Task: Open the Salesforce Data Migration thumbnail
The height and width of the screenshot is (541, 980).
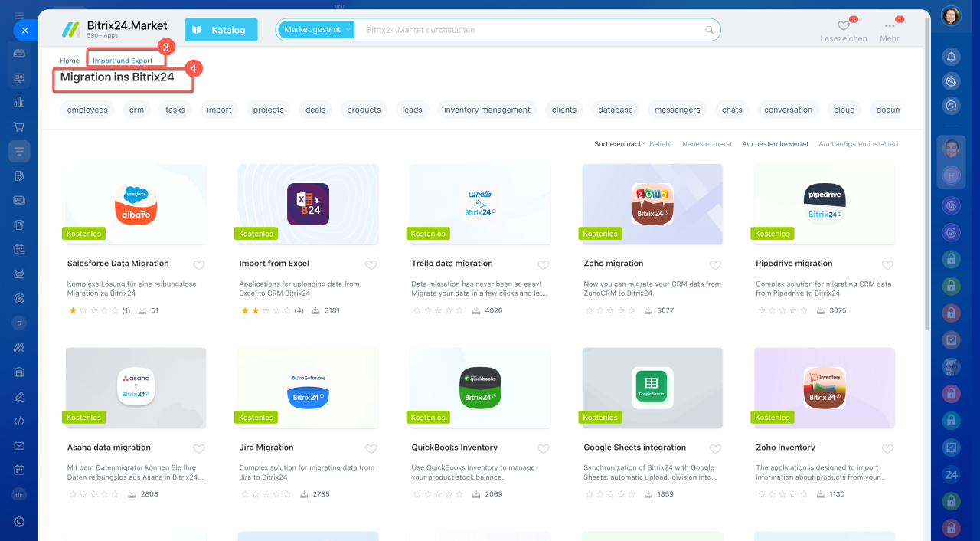Action: point(136,205)
